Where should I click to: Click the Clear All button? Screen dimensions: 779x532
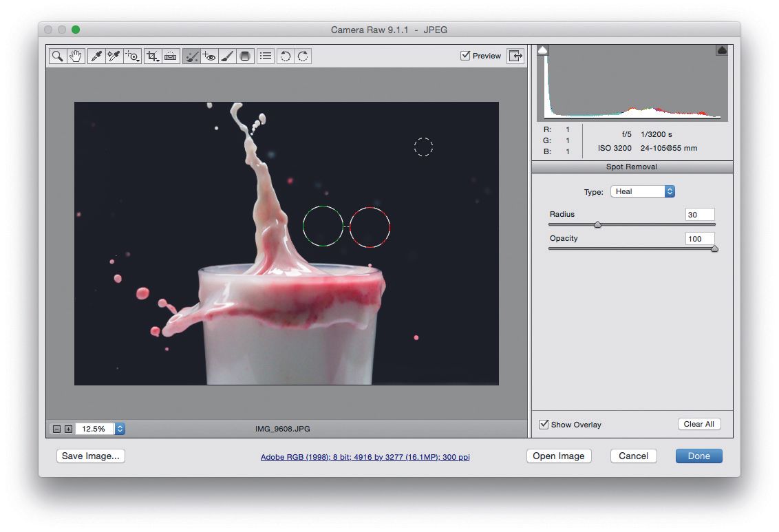699,424
